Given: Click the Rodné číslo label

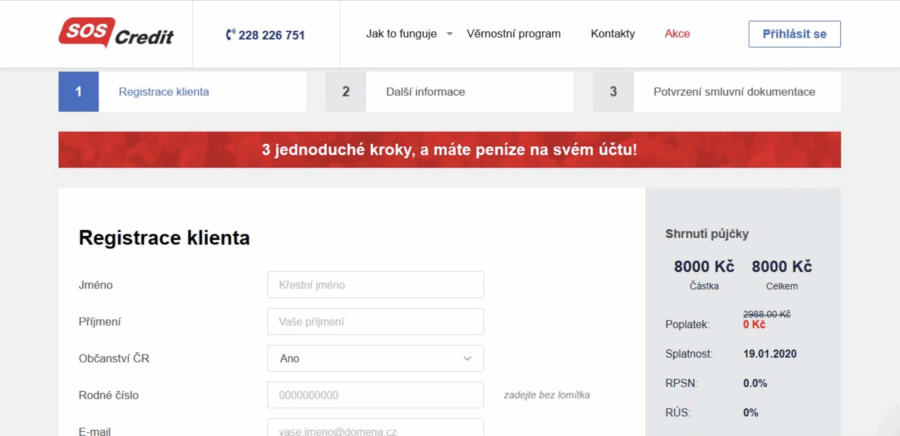Looking at the screenshot, I should pyautogui.click(x=108, y=395).
